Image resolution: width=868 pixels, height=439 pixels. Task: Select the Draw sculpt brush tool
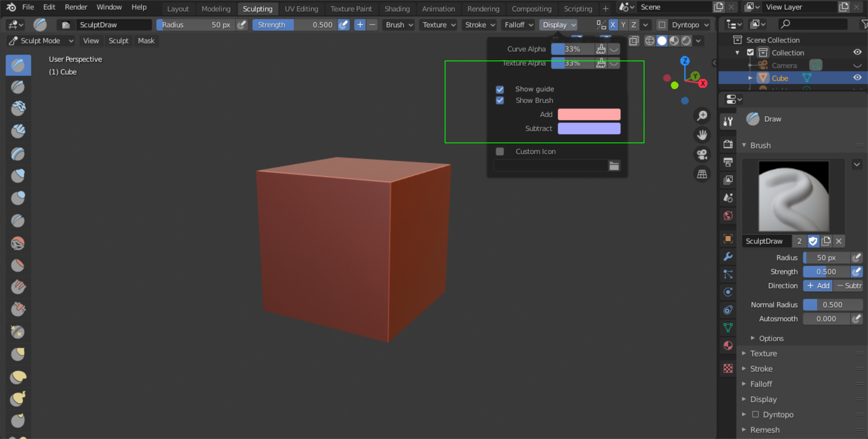[18, 65]
